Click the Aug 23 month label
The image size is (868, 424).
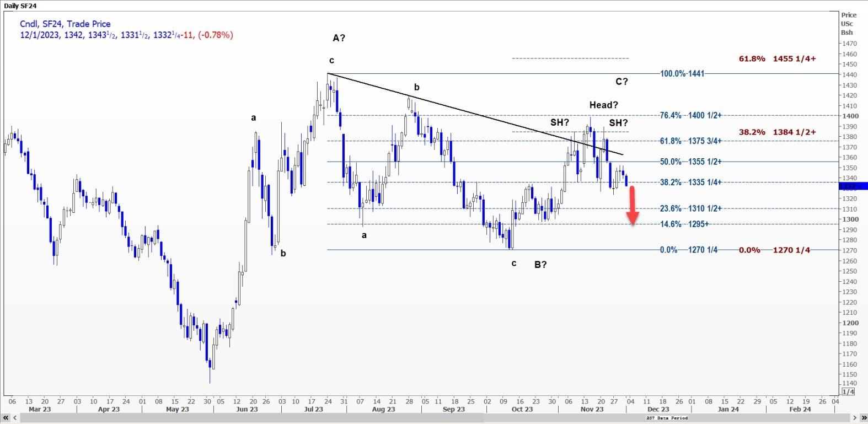(384, 409)
